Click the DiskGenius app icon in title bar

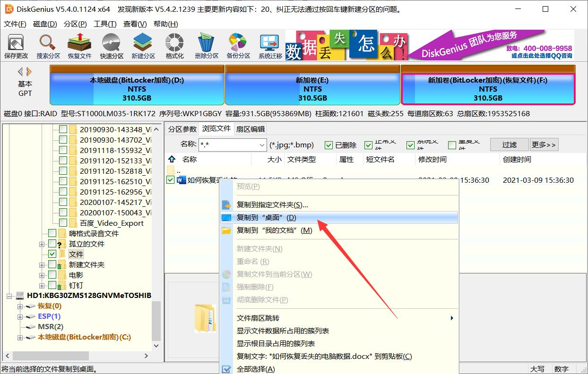(9, 9)
